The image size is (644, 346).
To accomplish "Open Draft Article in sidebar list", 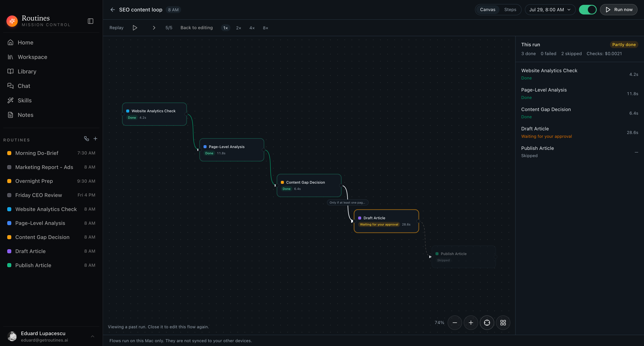I will click(51, 251).
